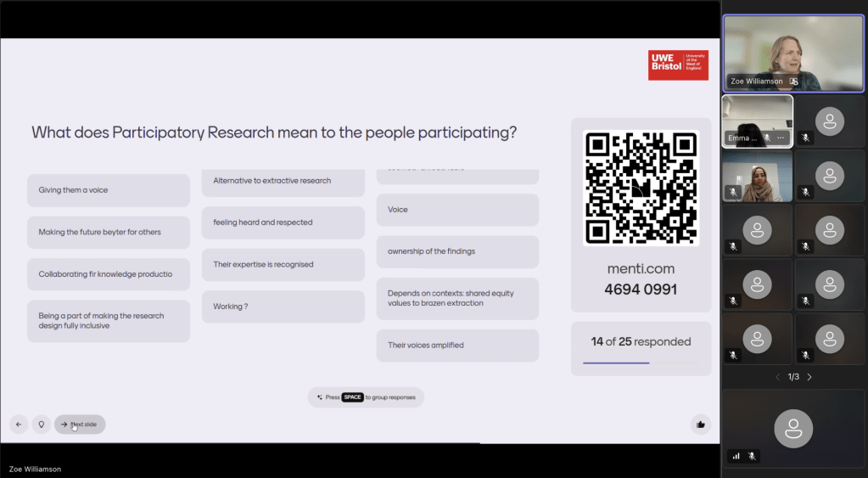
Task: Select Zoe Williamson's video thumbnail
Action: [x=792, y=53]
